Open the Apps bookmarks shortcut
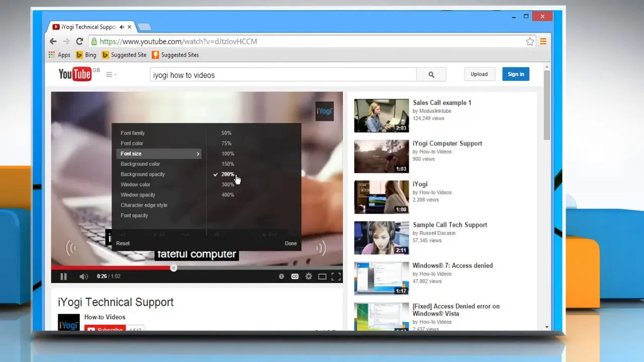Screen dimensions: 644x362 pyautogui.click(x=59, y=55)
